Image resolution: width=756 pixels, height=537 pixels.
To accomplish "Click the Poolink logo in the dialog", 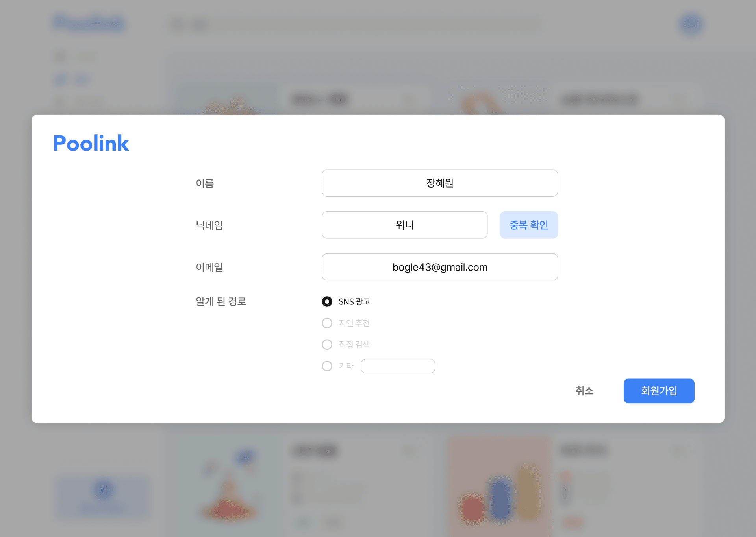I will click(x=91, y=143).
